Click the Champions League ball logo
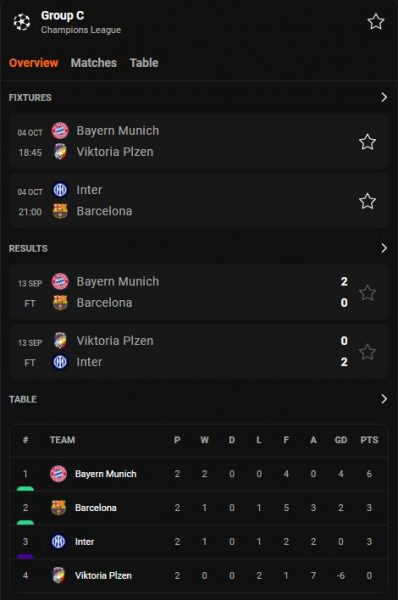398x600 pixels. coord(22,22)
